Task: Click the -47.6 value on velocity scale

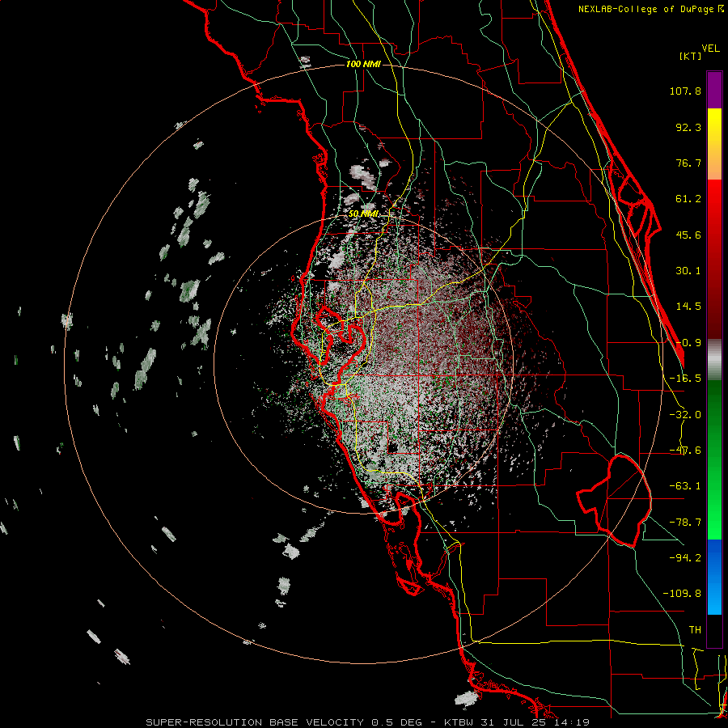Action: point(685,451)
